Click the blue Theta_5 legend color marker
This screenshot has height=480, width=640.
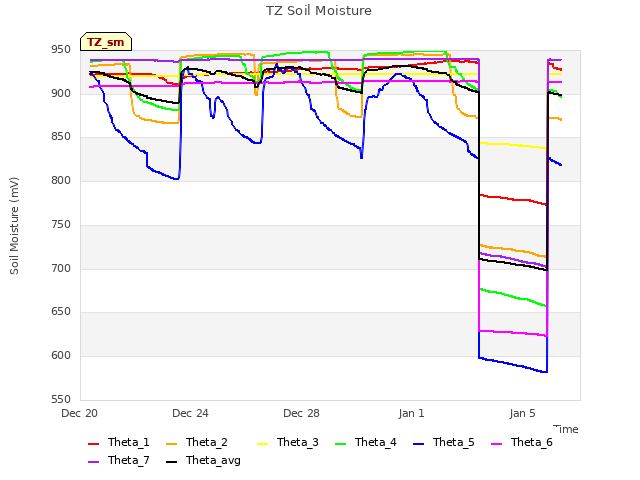[418, 444]
